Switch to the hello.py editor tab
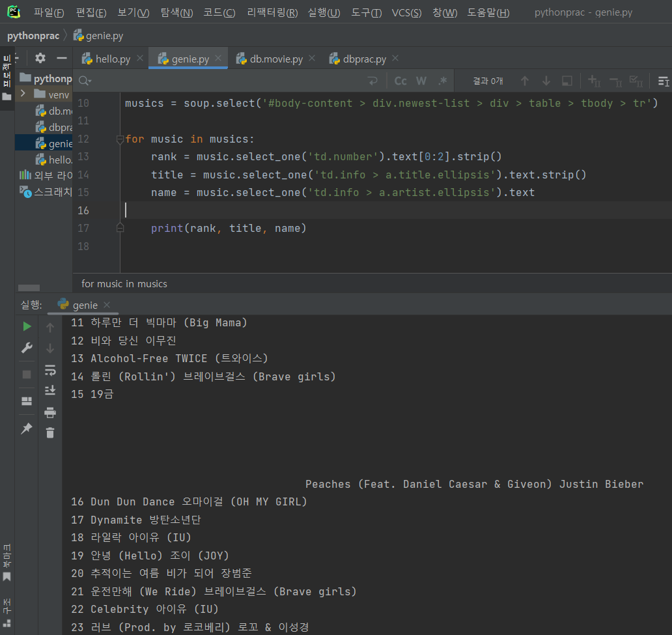This screenshot has height=635, width=672. [x=107, y=59]
